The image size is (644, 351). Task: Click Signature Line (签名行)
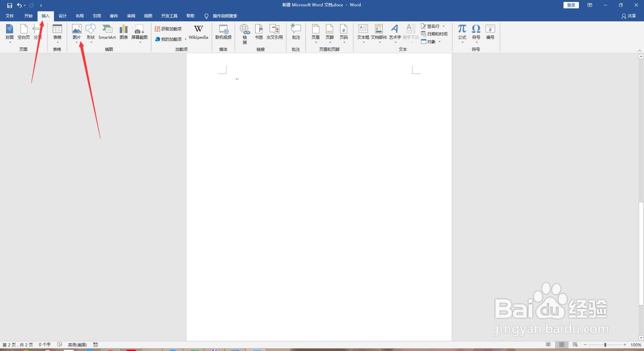(430, 26)
